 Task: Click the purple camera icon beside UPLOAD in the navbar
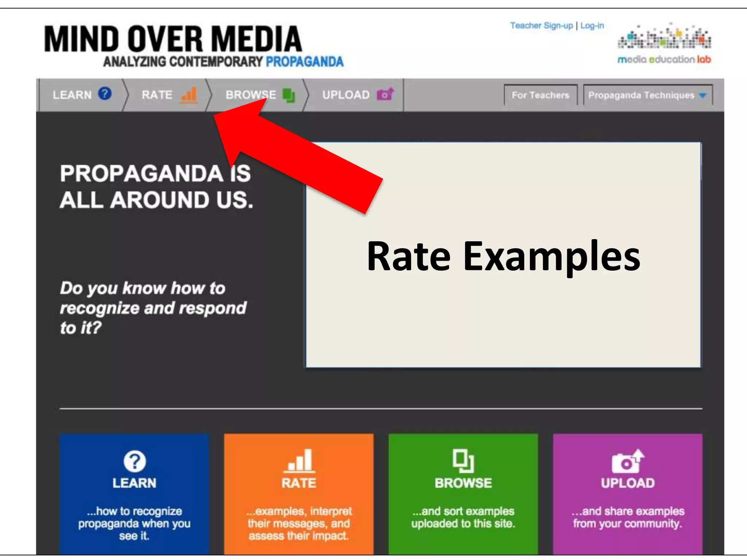pyautogui.click(x=385, y=94)
